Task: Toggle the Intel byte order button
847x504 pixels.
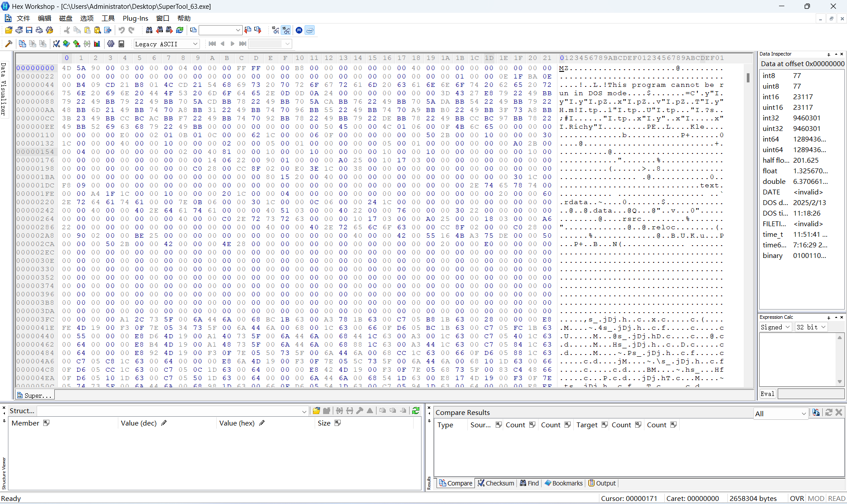Action: coord(310,30)
